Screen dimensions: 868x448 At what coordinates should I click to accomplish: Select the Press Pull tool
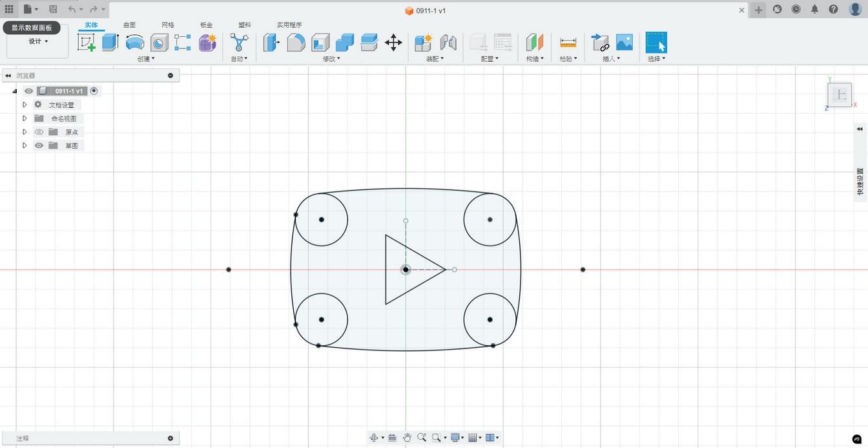pyautogui.click(x=271, y=43)
